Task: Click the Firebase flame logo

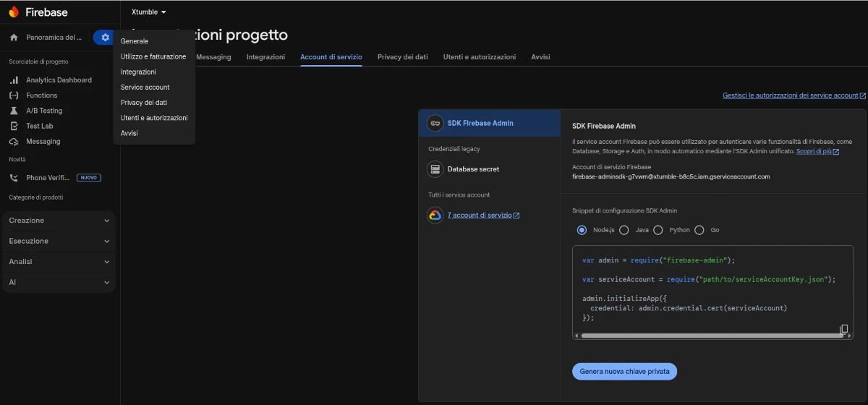Action: 14,12
